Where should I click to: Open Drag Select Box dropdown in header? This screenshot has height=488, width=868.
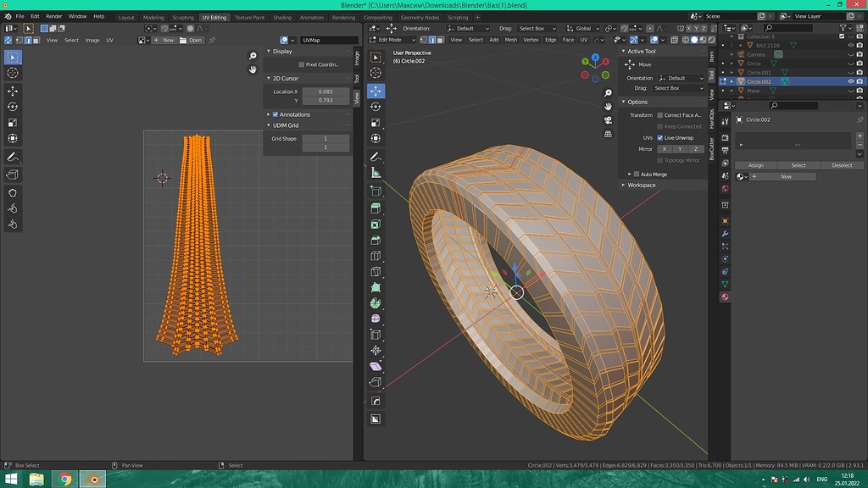click(x=537, y=28)
